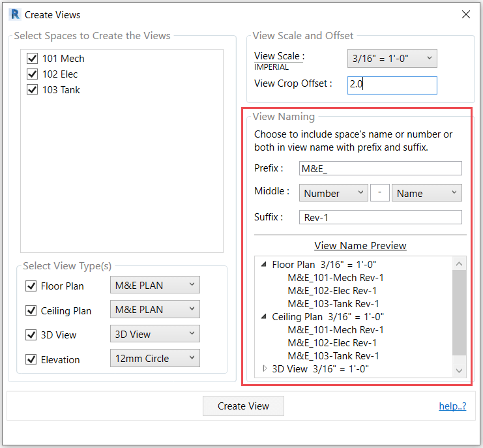Open the Floor Plan M&E PLAN template dropdown
The width and height of the screenshot is (483, 448).
coord(154,285)
